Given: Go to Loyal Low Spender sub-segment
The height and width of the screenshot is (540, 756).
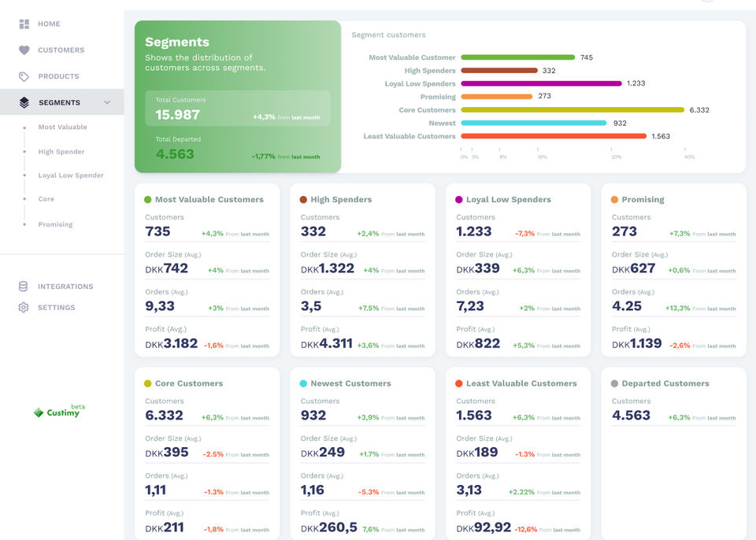Looking at the screenshot, I should (71, 175).
